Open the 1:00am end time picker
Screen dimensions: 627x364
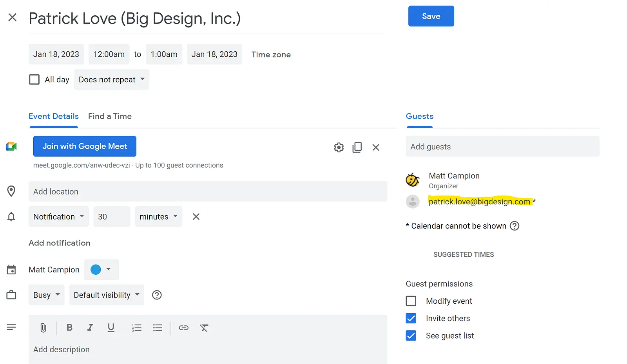(164, 54)
